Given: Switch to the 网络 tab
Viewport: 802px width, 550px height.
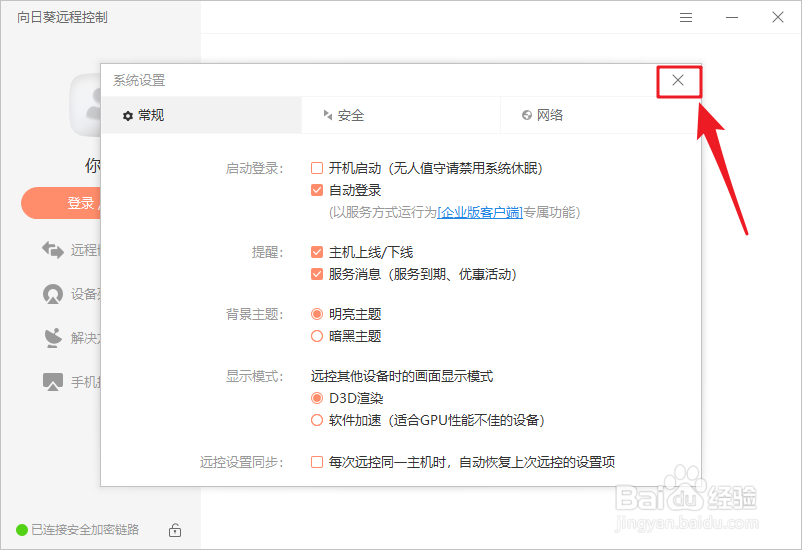Looking at the screenshot, I should click(600, 115).
